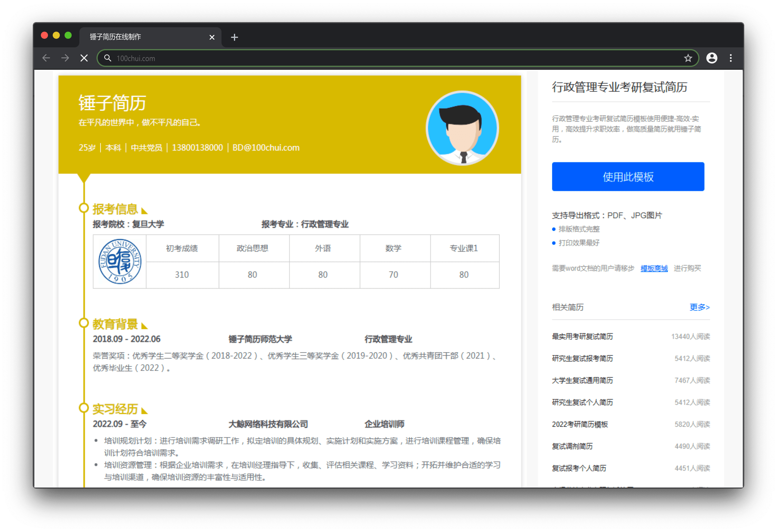Close the 锤子简历在线制作 tab
The height and width of the screenshot is (532, 777).
(212, 37)
